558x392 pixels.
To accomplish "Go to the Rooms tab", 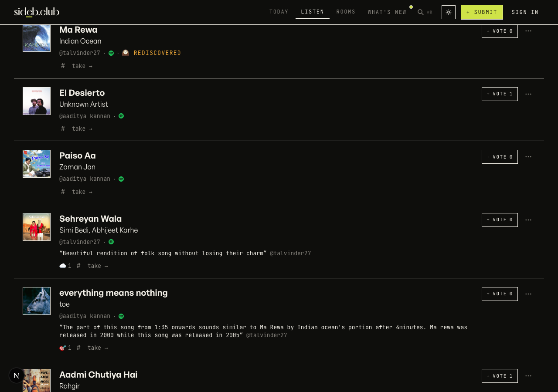I will tap(346, 12).
